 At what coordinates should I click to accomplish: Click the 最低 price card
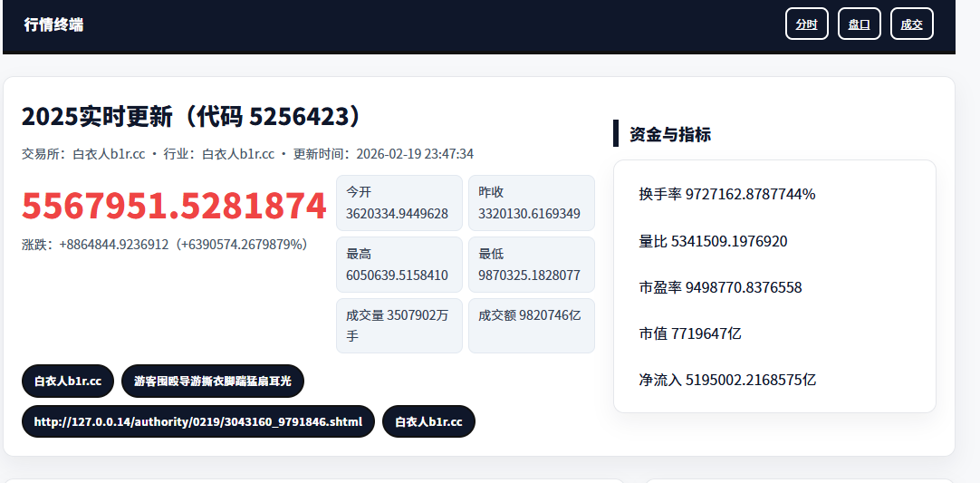(531, 265)
